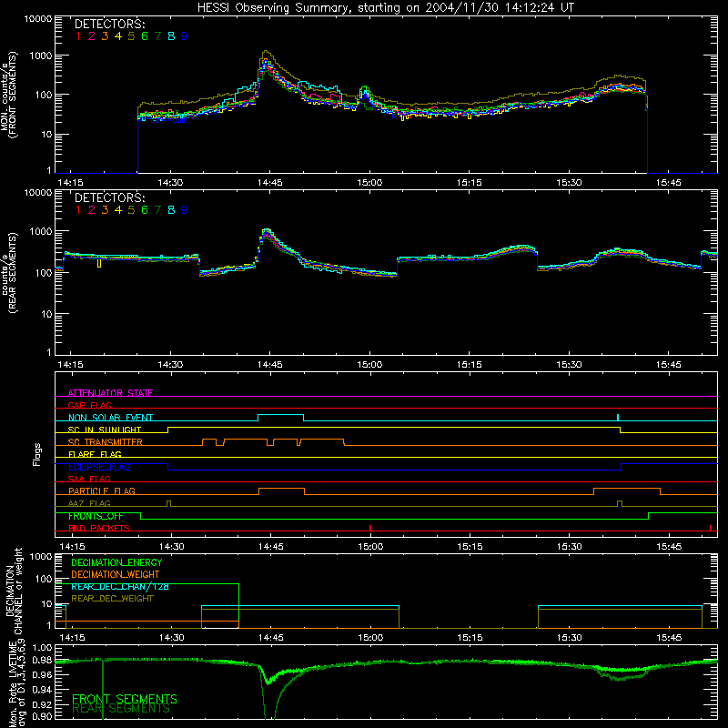Click the 14:30 tick label under front segments plot
The height and width of the screenshot is (728, 728).
[170, 183]
